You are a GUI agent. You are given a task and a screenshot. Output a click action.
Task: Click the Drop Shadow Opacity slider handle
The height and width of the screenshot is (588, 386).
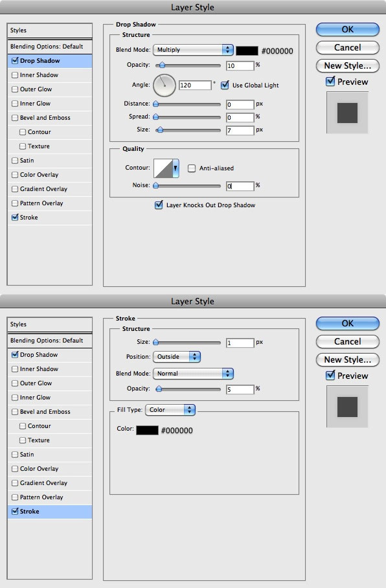162,65
